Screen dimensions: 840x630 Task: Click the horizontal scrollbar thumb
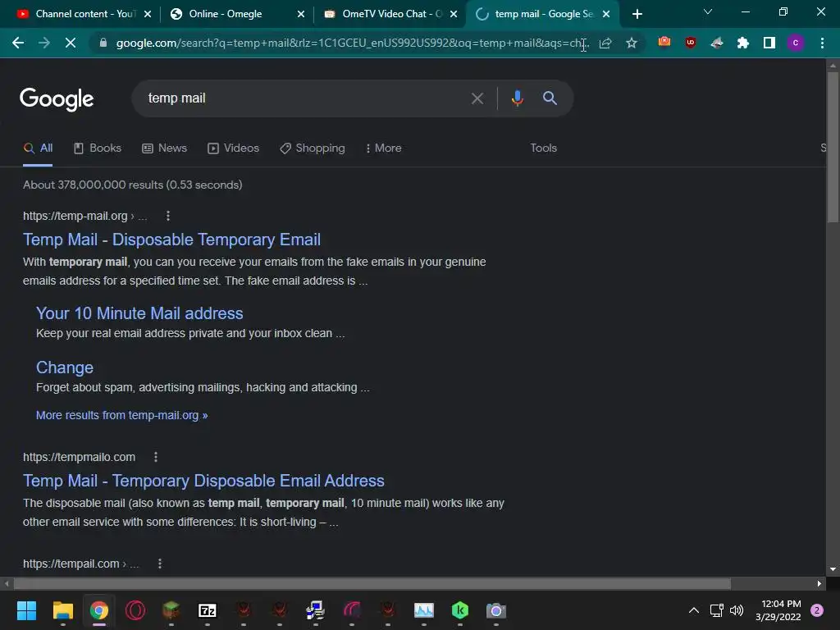[x=372, y=583]
